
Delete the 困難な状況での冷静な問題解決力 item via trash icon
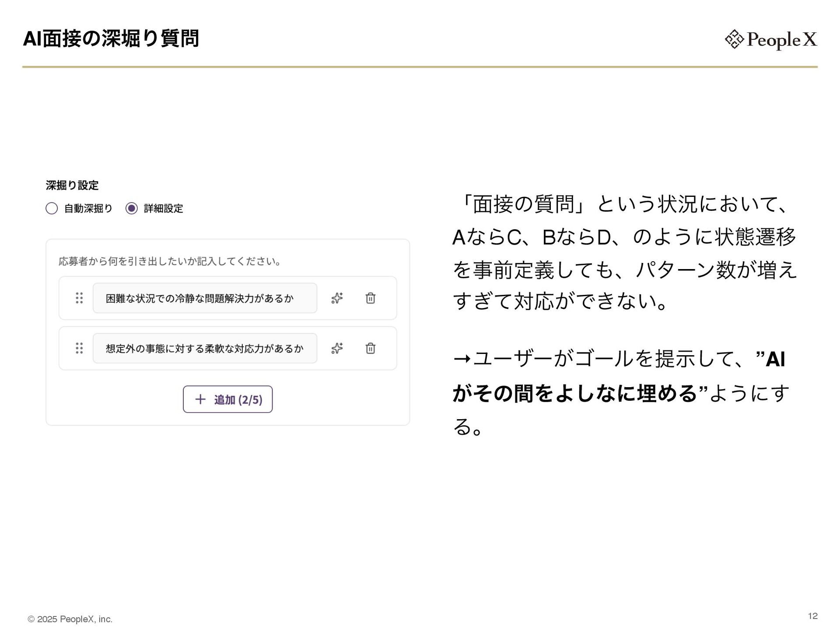(371, 298)
